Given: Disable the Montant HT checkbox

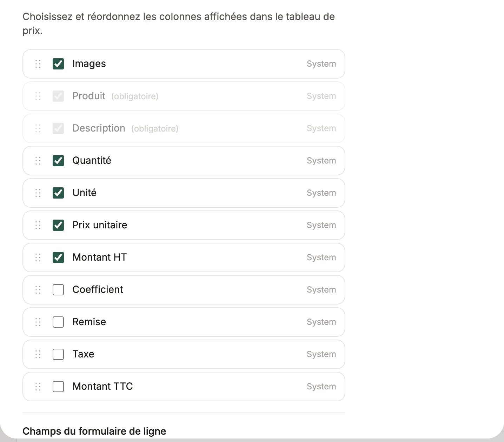Looking at the screenshot, I should (58, 257).
